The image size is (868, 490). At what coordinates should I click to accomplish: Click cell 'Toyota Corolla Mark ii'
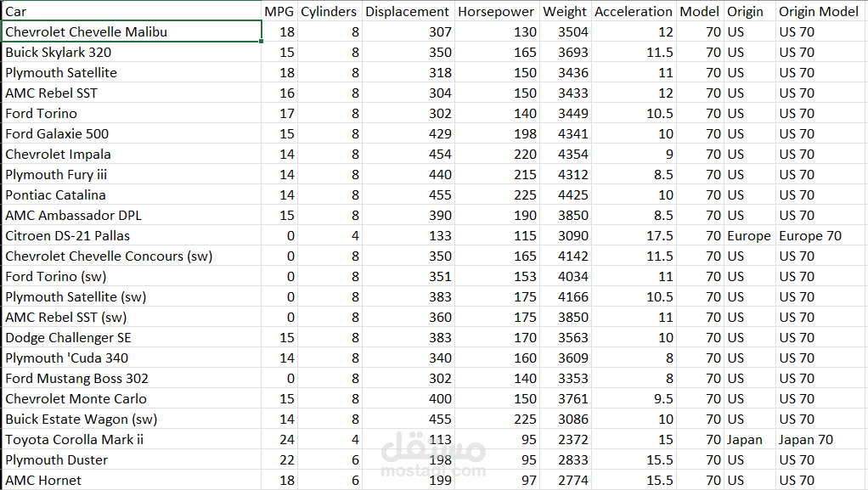click(x=132, y=440)
